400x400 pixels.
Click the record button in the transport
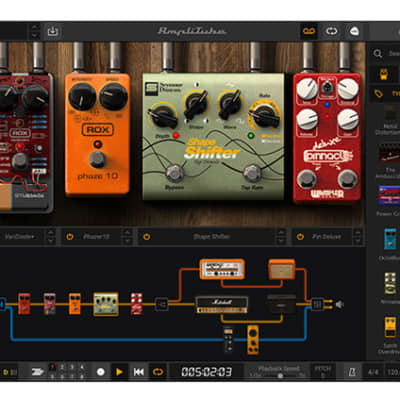(100, 372)
